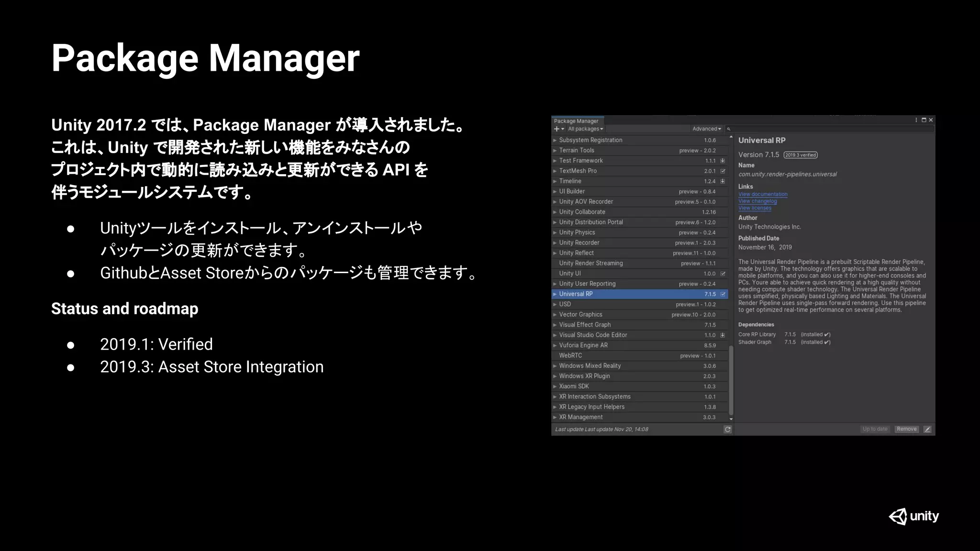Click the 2019.3 verified version badge

[x=801, y=155]
